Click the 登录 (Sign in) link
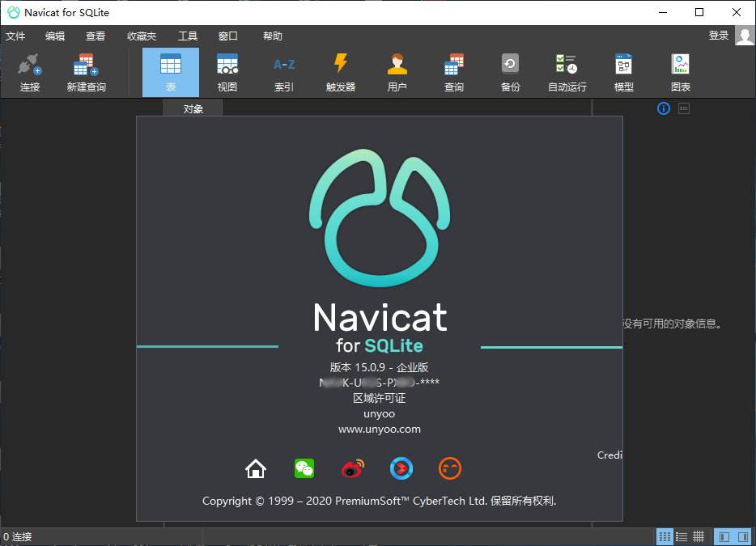 pos(719,35)
